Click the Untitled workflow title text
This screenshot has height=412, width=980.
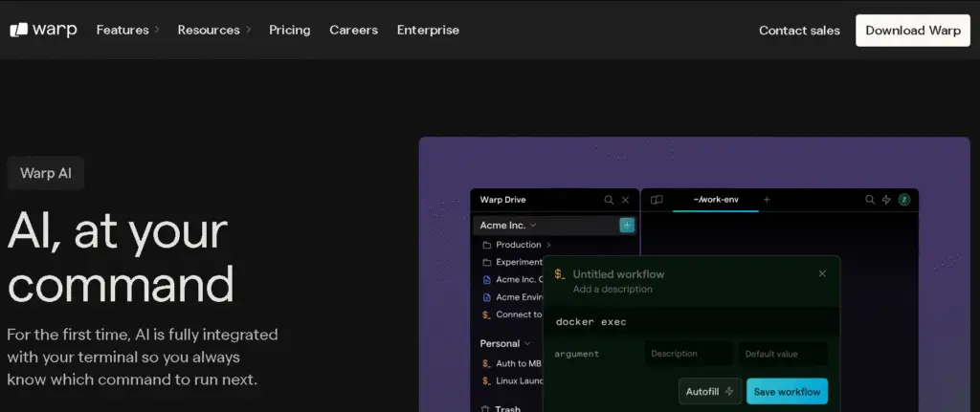618,274
